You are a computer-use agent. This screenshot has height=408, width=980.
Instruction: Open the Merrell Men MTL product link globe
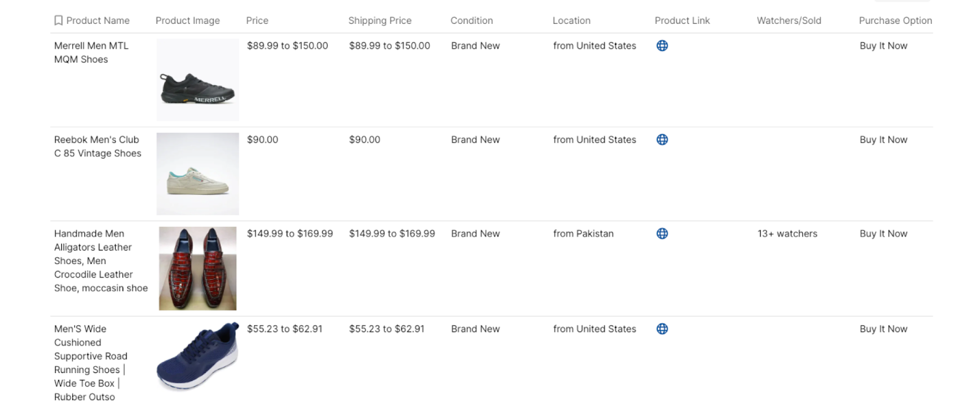(662, 46)
